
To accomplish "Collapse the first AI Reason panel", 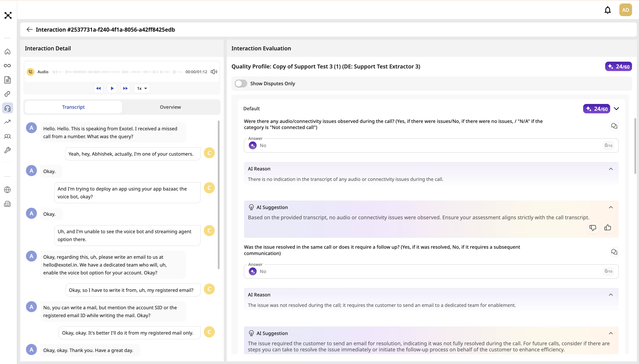I will (x=611, y=169).
